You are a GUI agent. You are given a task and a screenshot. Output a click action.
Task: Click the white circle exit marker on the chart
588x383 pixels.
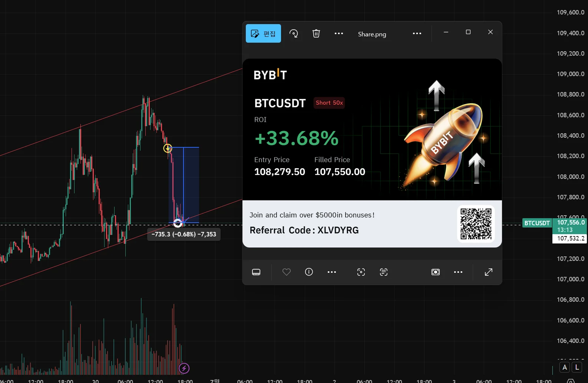178,223
